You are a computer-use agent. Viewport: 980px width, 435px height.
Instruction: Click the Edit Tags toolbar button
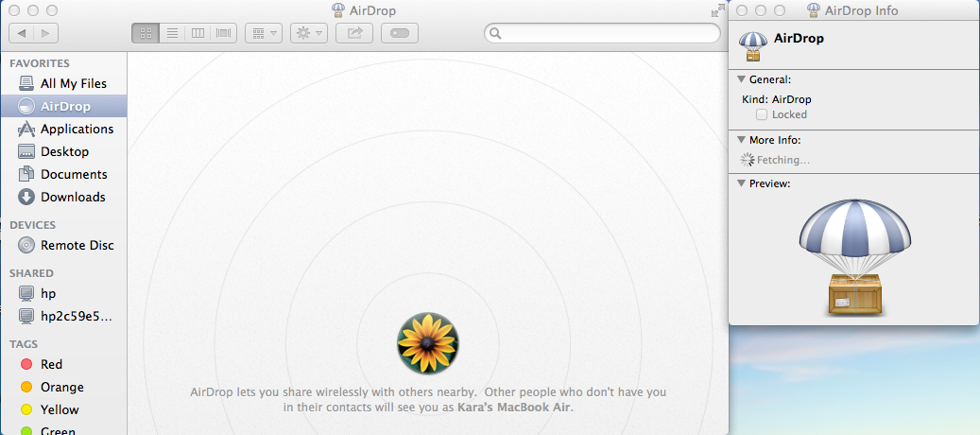[400, 33]
